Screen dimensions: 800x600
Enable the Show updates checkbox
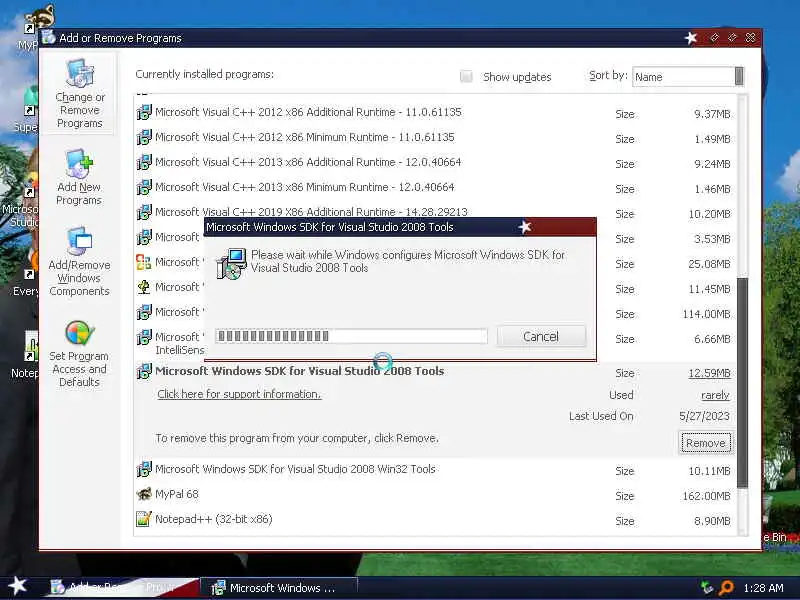(x=466, y=77)
